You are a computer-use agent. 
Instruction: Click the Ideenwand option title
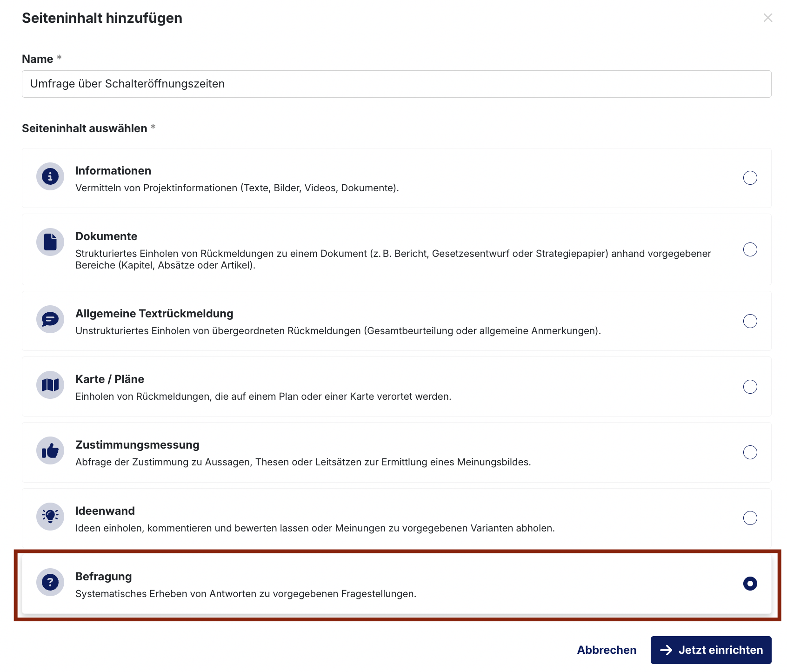click(105, 511)
